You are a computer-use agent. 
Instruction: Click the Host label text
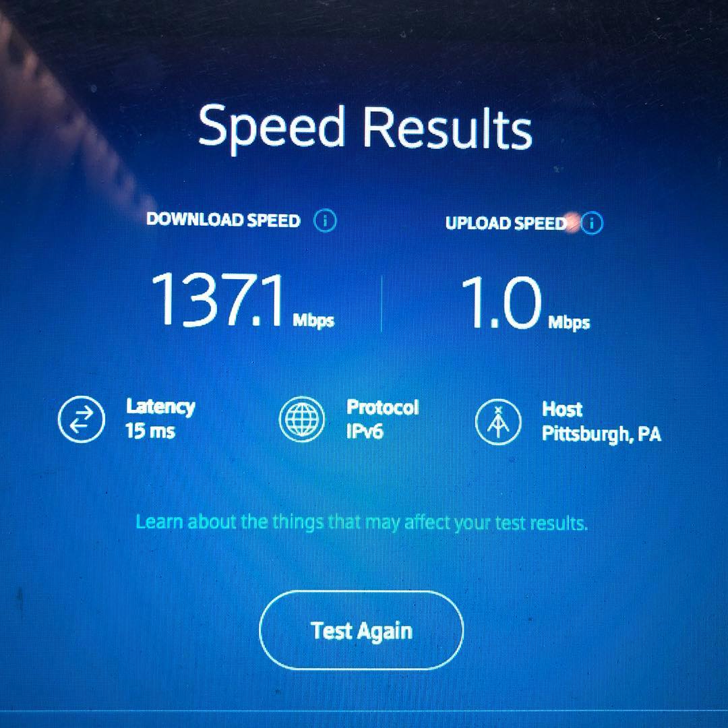[562, 410]
